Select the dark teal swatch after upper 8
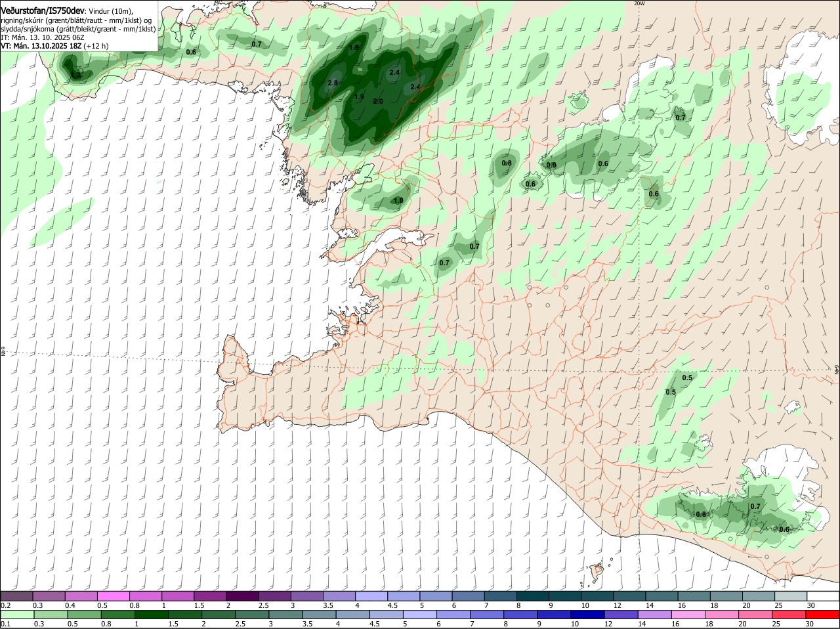 [x=533, y=596]
